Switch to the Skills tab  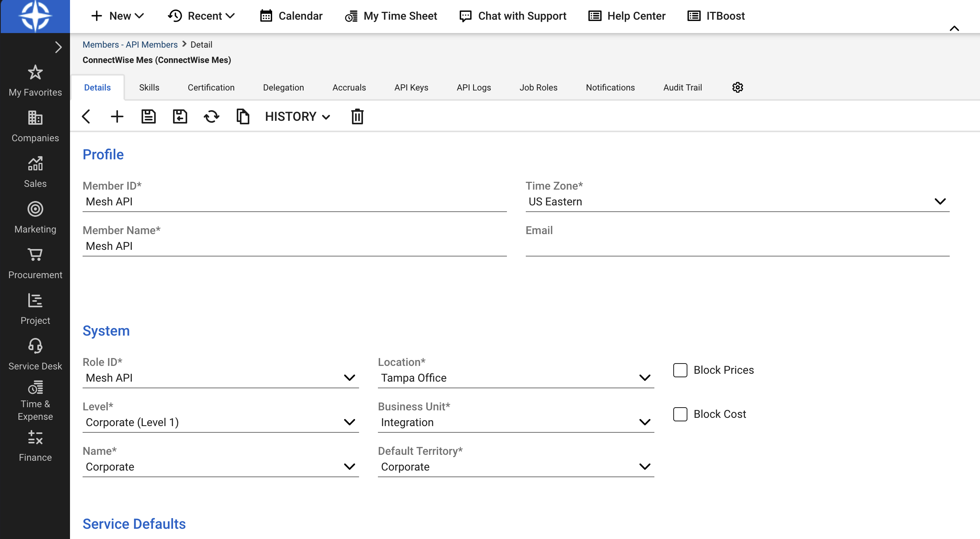pyautogui.click(x=149, y=88)
